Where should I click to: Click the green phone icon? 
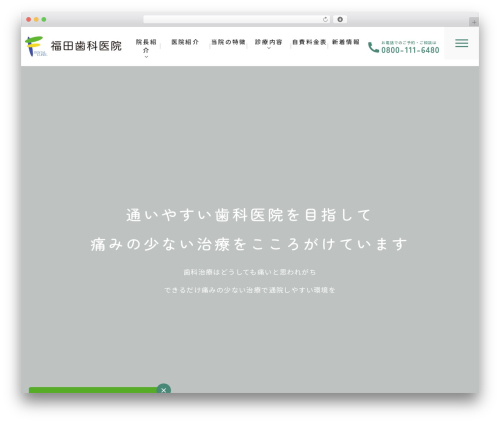pyautogui.click(x=373, y=47)
